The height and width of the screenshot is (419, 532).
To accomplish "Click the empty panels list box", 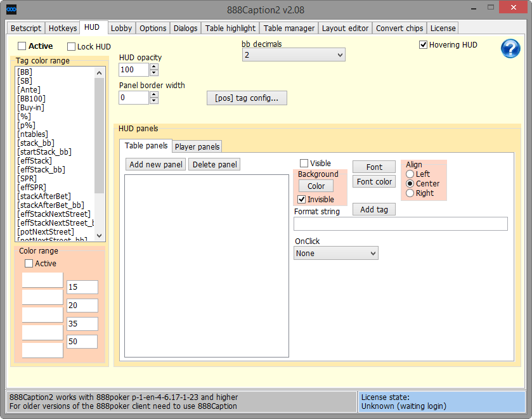I will (x=207, y=266).
